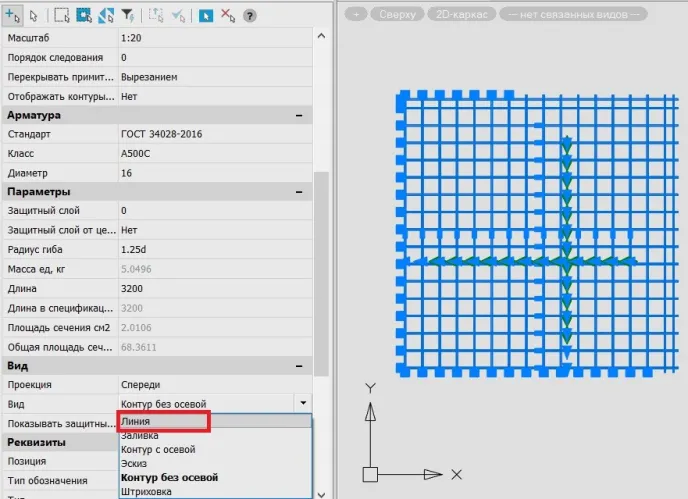Click the Сверху view button
This screenshot has height=499, width=688.
coord(397,15)
